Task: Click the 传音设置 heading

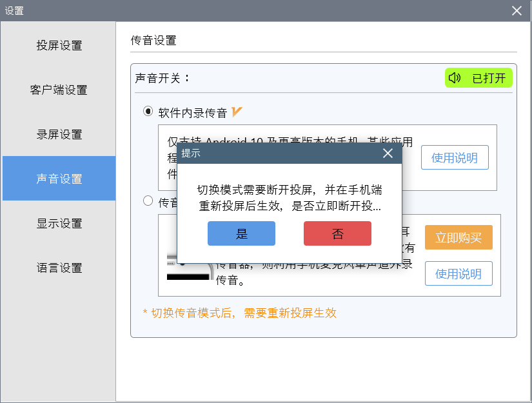Action: (x=153, y=41)
